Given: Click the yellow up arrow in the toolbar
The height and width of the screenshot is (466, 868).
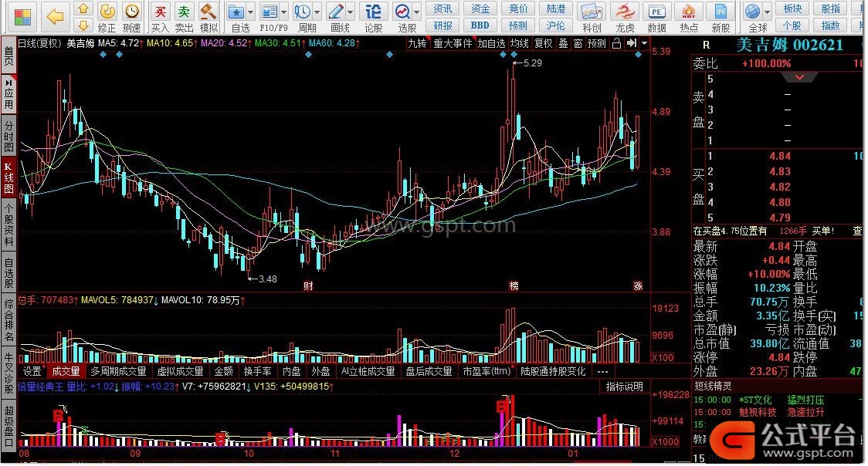Looking at the screenshot, I should [x=83, y=8].
